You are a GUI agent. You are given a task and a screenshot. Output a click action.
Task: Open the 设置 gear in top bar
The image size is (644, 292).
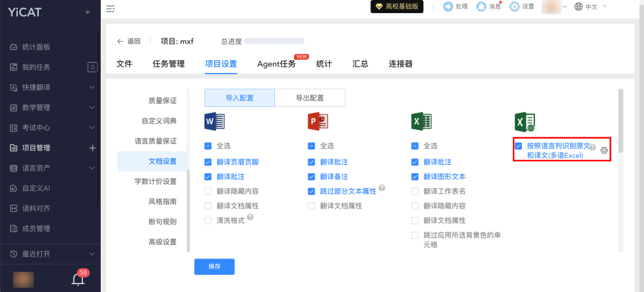coord(514,7)
